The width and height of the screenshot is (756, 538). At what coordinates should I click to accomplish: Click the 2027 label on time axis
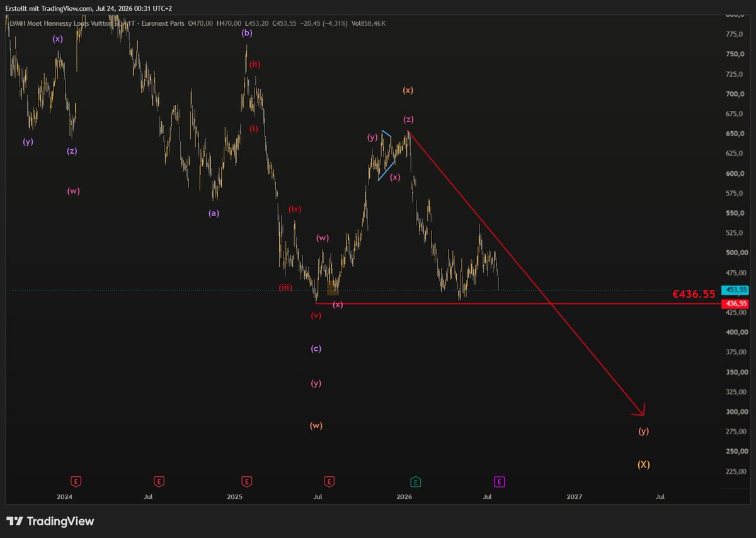[575, 497]
